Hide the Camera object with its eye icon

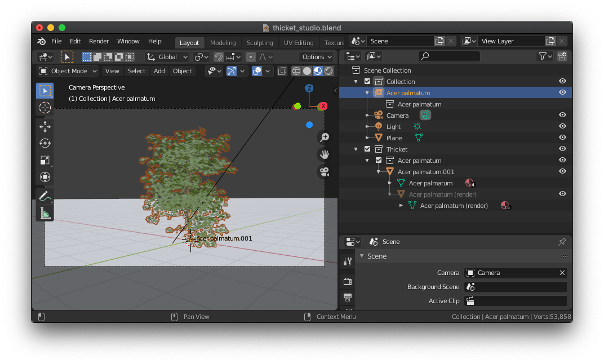562,115
